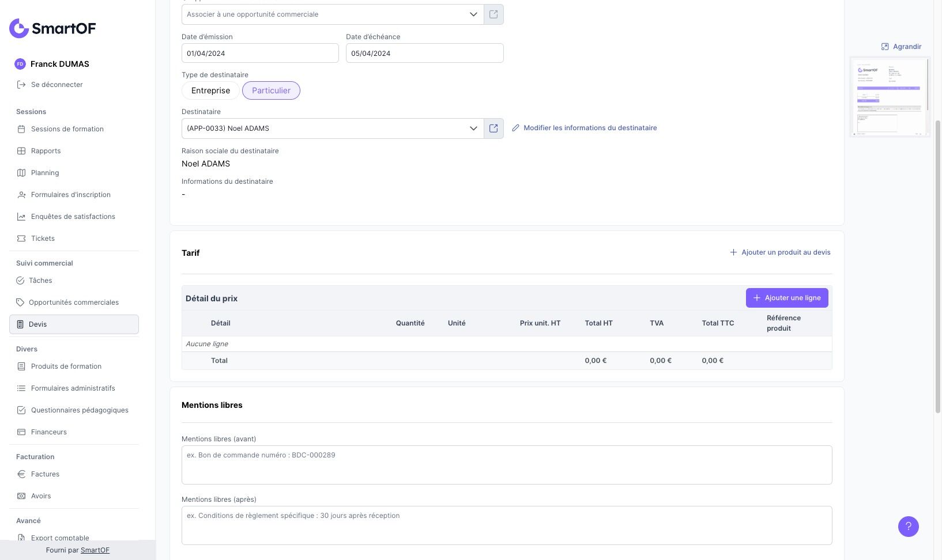
Task: Open the Date d'émission date field
Action: 260,53
